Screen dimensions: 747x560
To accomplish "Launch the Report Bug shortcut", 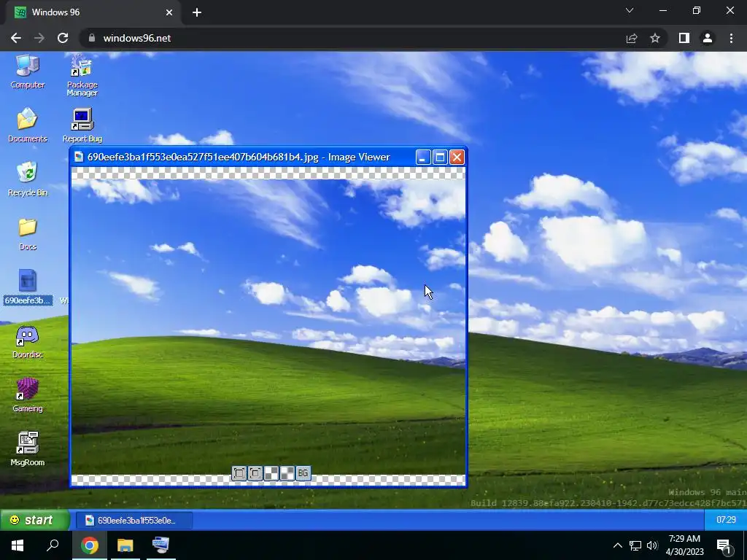I will (x=82, y=125).
